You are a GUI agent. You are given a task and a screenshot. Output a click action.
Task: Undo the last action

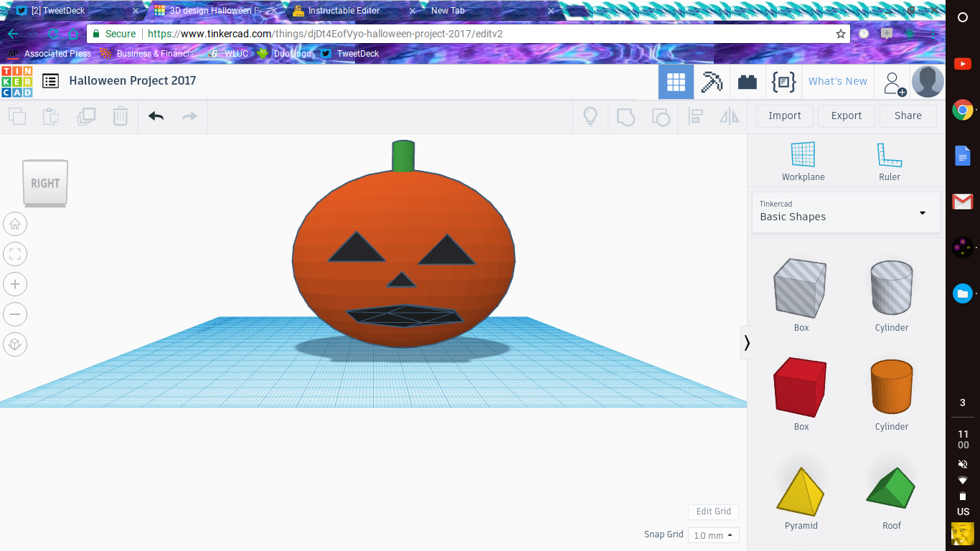pyautogui.click(x=156, y=116)
